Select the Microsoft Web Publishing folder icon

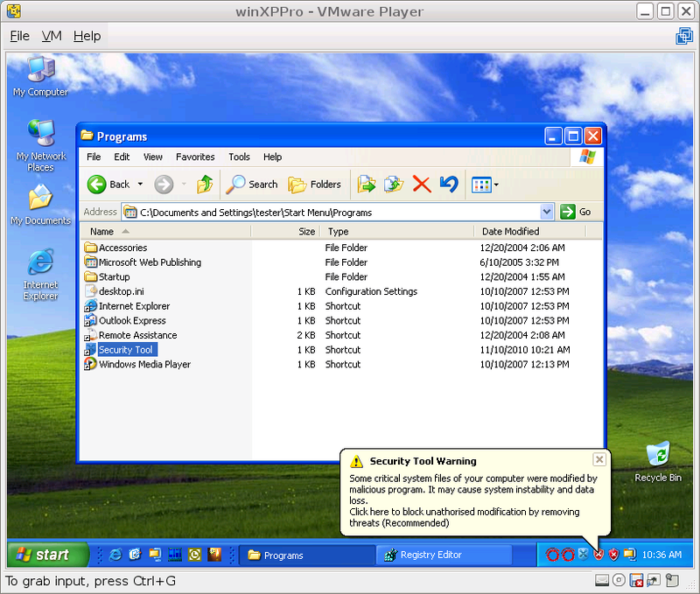click(91, 262)
